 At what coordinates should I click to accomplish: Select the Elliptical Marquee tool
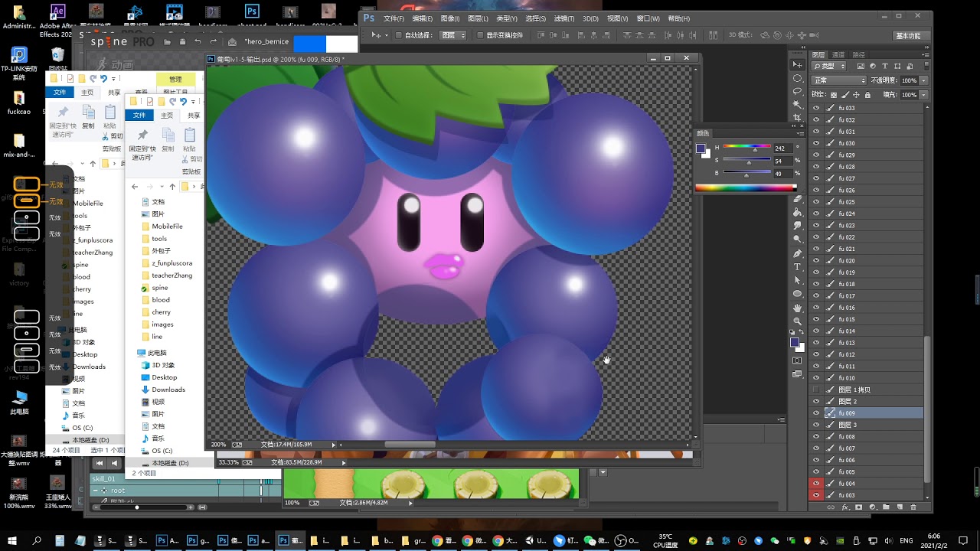[797, 79]
